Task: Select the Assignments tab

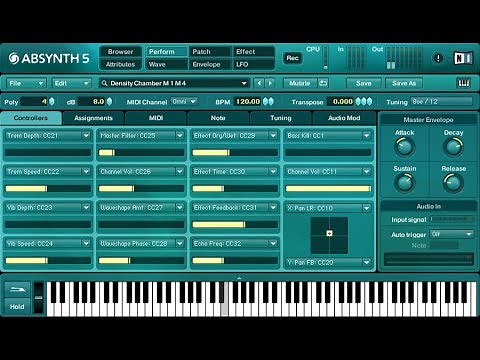Action: click(x=93, y=118)
